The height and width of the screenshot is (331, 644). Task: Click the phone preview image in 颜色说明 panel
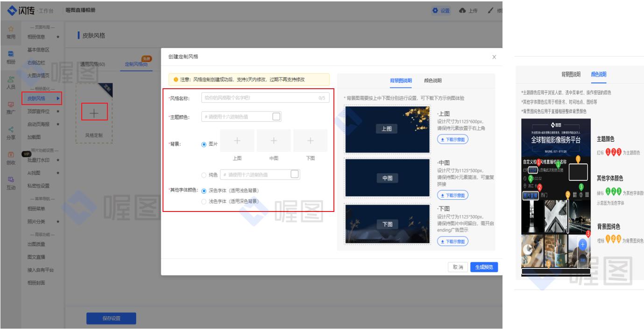(556, 197)
